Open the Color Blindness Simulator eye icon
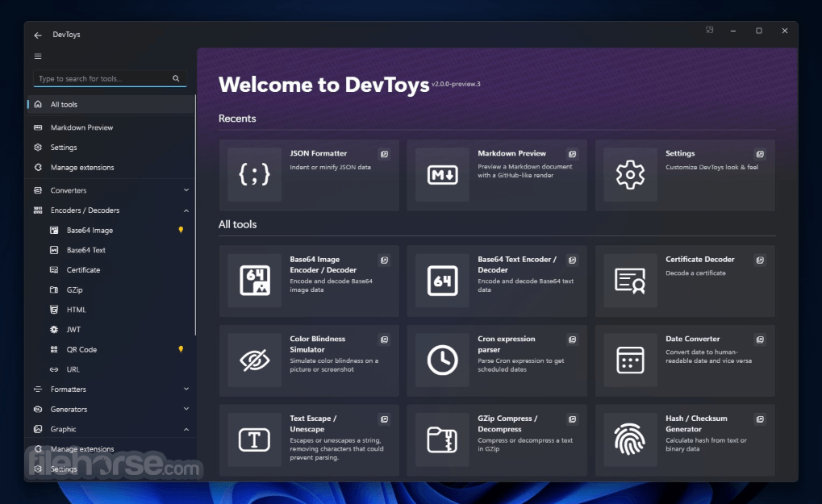822x504 pixels. click(254, 360)
